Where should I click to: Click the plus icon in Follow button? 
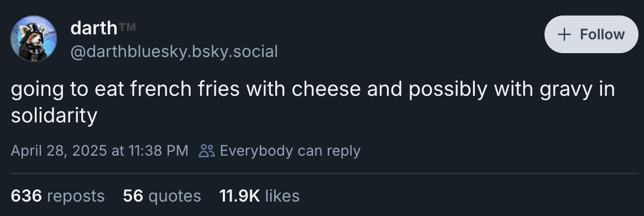click(x=564, y=34)
